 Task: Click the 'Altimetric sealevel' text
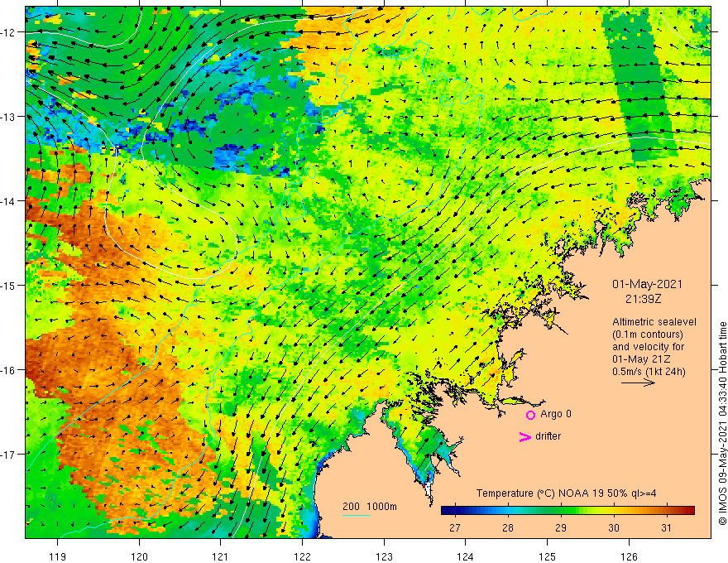(654, 322)
